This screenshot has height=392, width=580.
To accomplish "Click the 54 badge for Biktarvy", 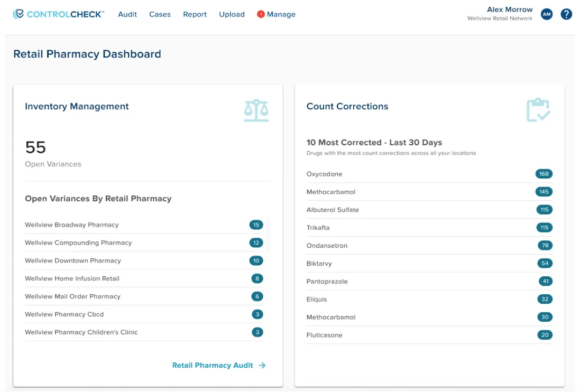I will tap(545, 264).
